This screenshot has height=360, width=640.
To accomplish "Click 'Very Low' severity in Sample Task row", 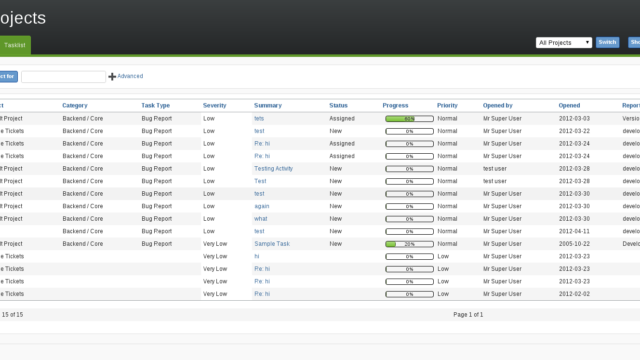I will [x=215, y=244].
